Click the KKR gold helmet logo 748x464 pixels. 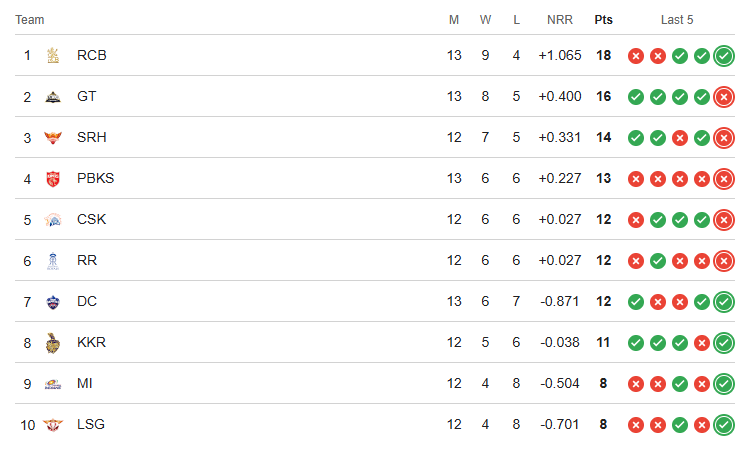coord(53,343)
